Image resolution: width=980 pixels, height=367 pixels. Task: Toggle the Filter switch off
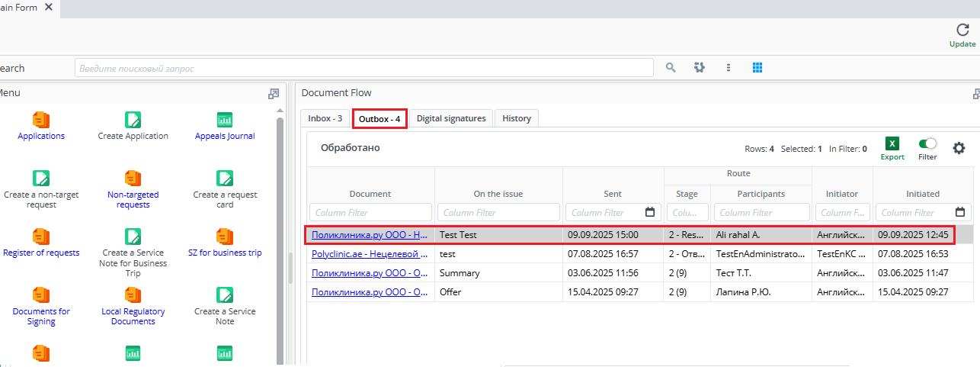(x=927, y=143)
